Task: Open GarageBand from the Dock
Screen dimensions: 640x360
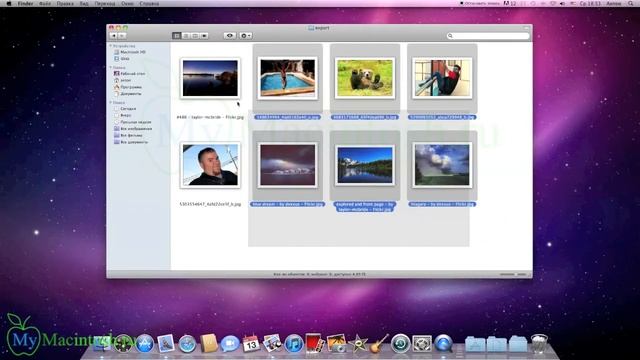Action: point(379,344)
